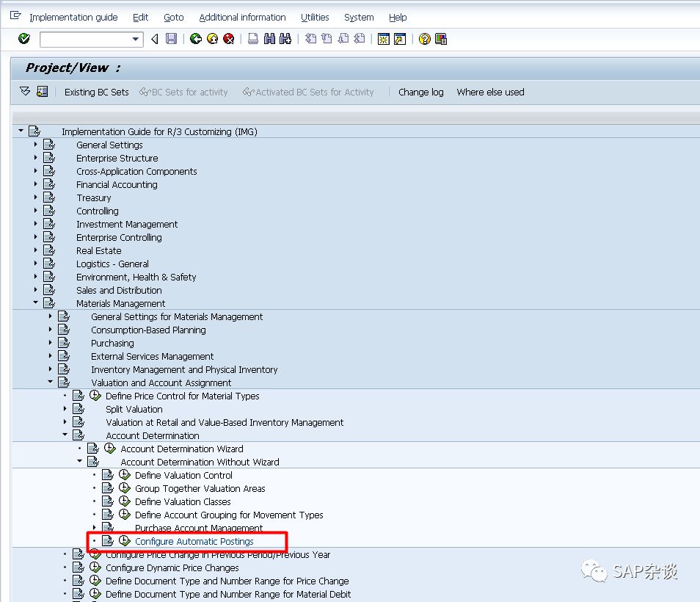Open the Goto menu

click(x=174, y=17)
